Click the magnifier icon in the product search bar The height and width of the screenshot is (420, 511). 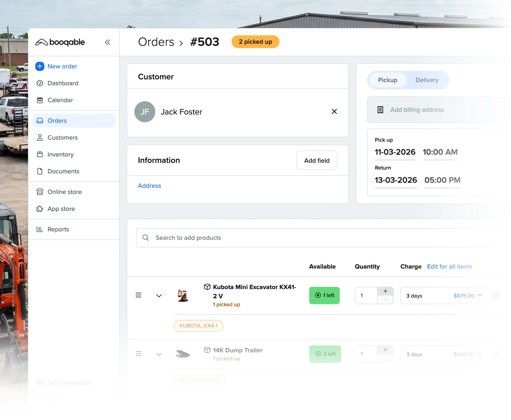pos(146,238)
